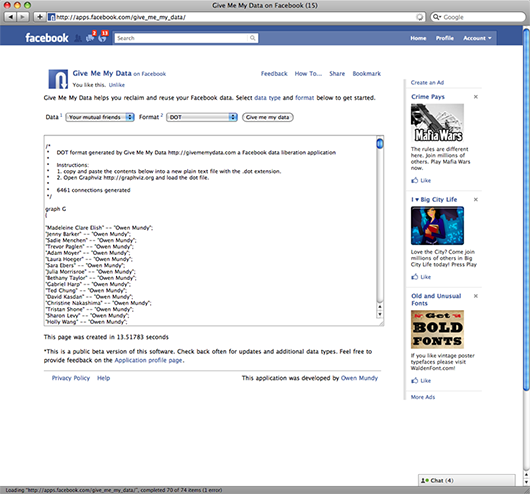The height and width of the screenshot is (494, 530).
Task: Open the Format DOT dropdown
Action: pos(202,117)
